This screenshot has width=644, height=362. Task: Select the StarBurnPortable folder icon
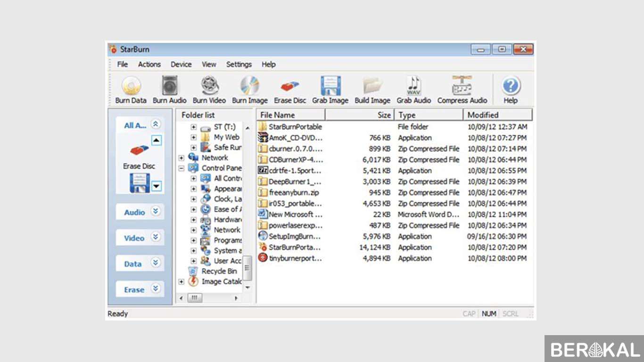click(263, 127)
